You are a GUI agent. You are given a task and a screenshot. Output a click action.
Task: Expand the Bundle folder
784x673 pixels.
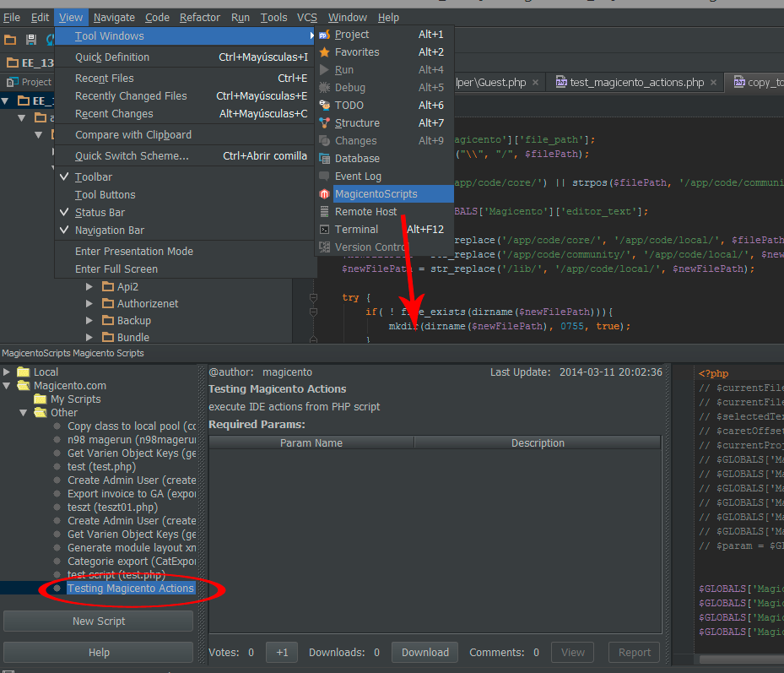coord(89,337)
